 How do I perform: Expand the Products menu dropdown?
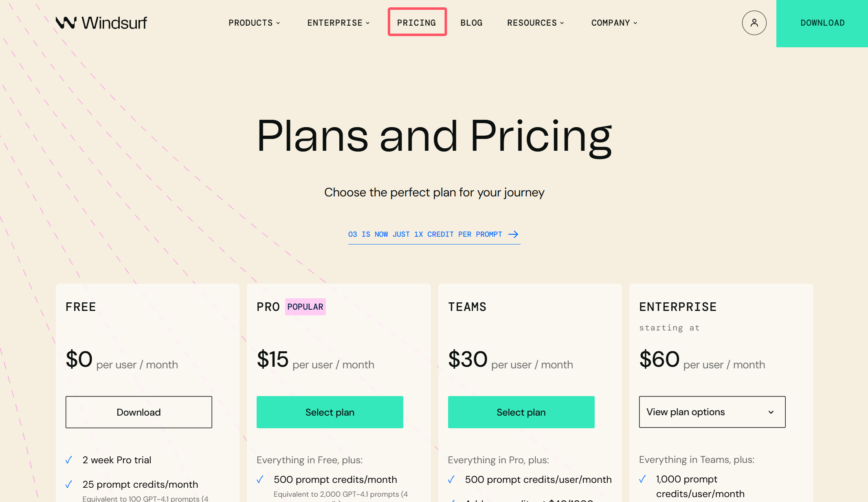[x=254, y=23]
